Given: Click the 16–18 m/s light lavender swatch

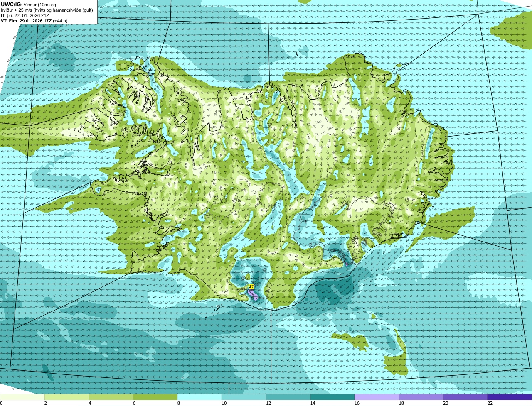Looking at the screenshot, I should (x=377, y=397).
